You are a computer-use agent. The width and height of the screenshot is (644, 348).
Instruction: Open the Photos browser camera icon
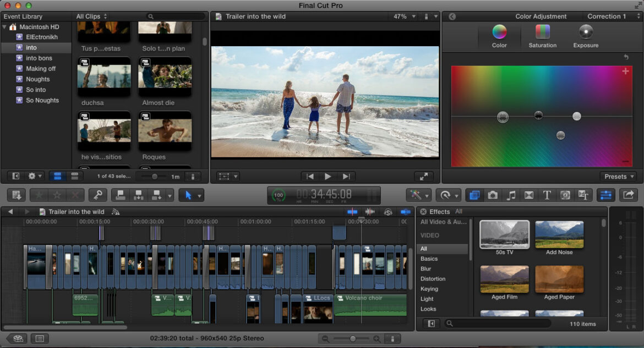click(x=493, y=195)
